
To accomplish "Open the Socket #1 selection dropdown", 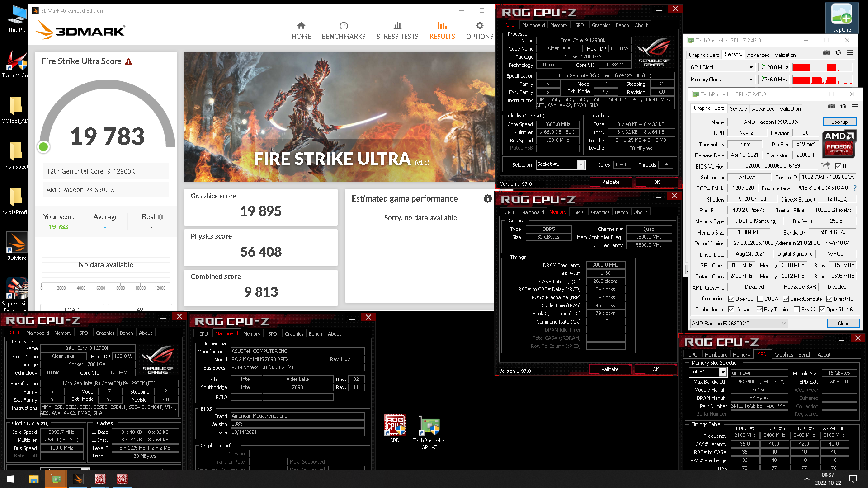I will point(581,165).
